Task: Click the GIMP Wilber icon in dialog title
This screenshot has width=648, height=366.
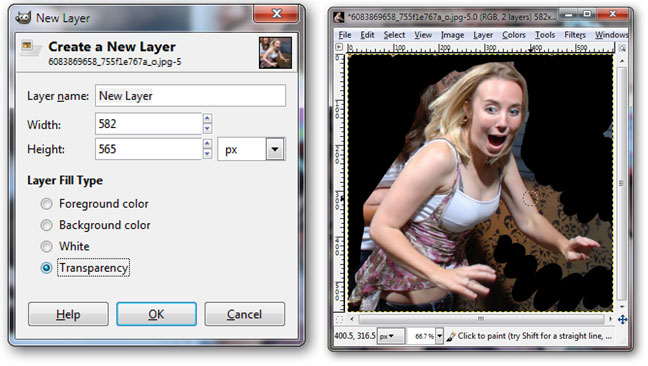Action: pos(24,18)
